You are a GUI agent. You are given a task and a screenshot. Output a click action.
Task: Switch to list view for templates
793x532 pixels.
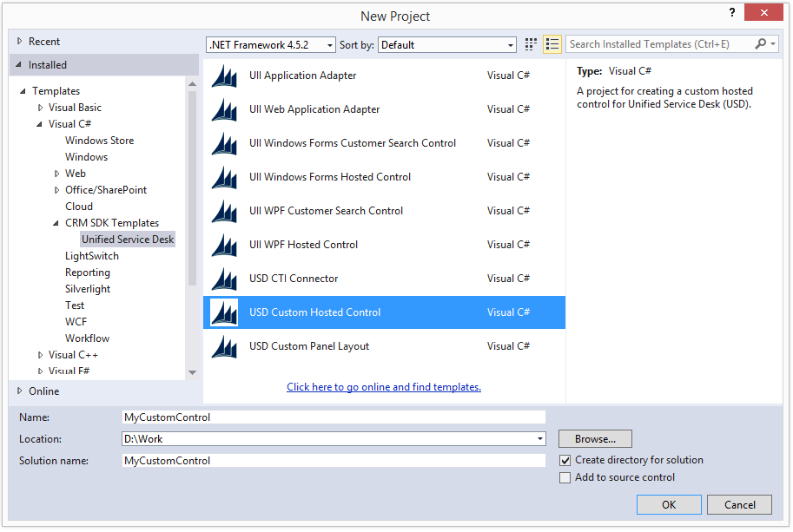(x=552, y=44)
